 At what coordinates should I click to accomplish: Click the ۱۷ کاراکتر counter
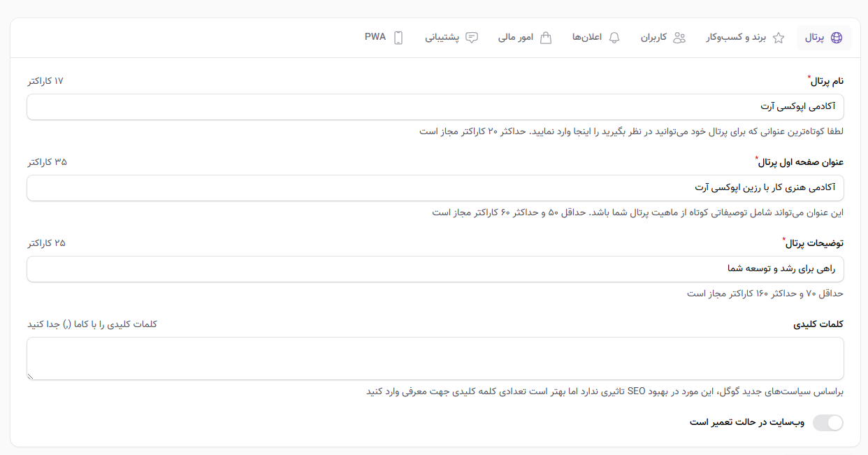coord(45,81)
